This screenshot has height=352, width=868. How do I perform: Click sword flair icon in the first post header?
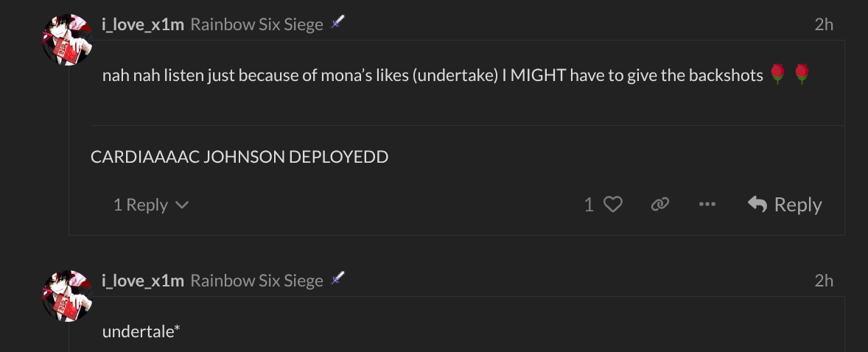coord(337,22)
